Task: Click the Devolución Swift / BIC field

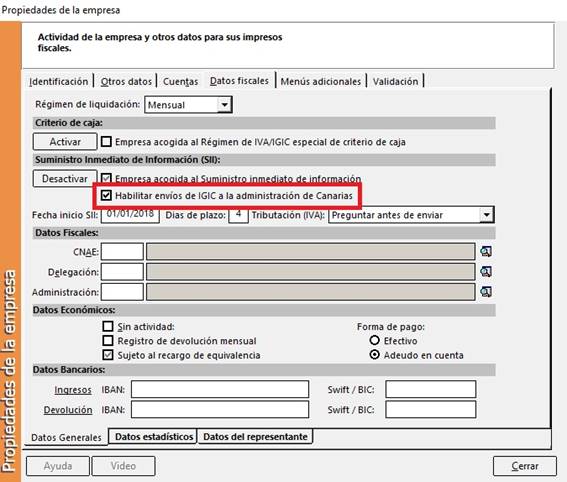Action: point(431,409)
